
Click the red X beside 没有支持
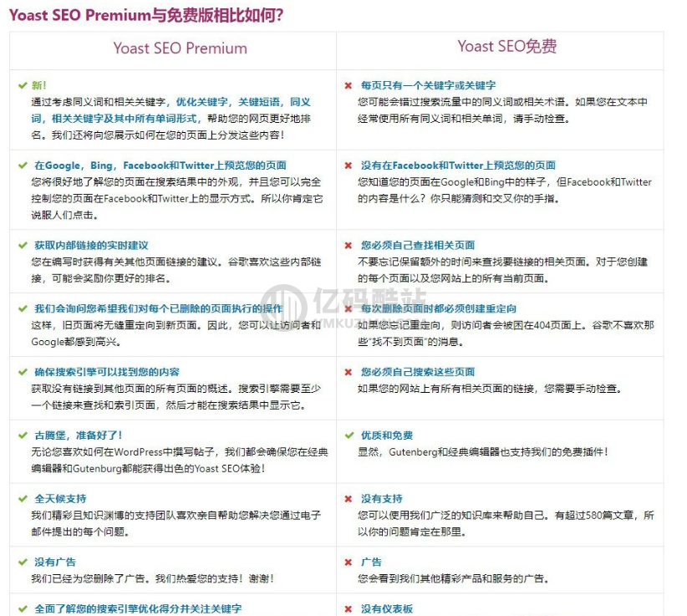coord(349,499)
